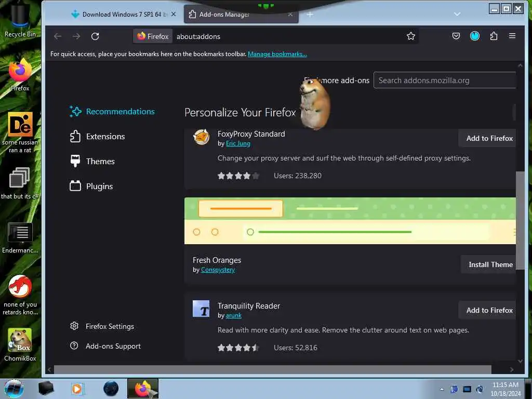The image size is (532, 399).
Task: Expand the list all tabs chevron
Action: (x=457, y=14)
